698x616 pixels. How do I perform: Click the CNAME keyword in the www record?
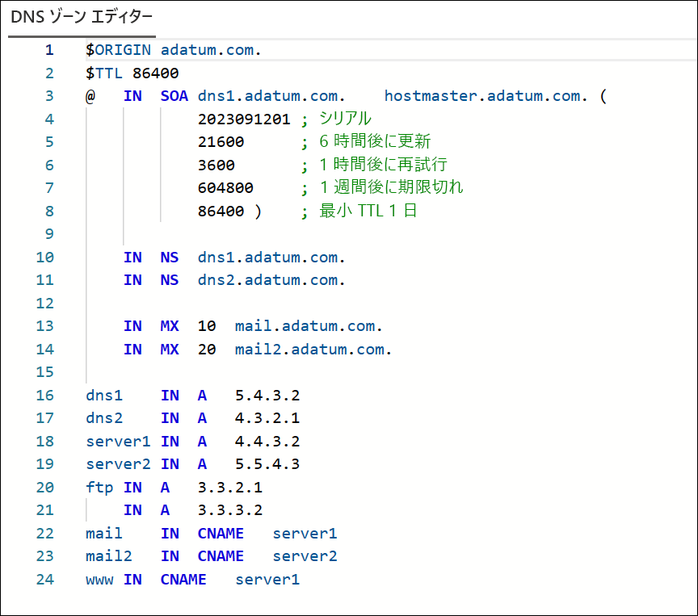[x=183, y=580]
